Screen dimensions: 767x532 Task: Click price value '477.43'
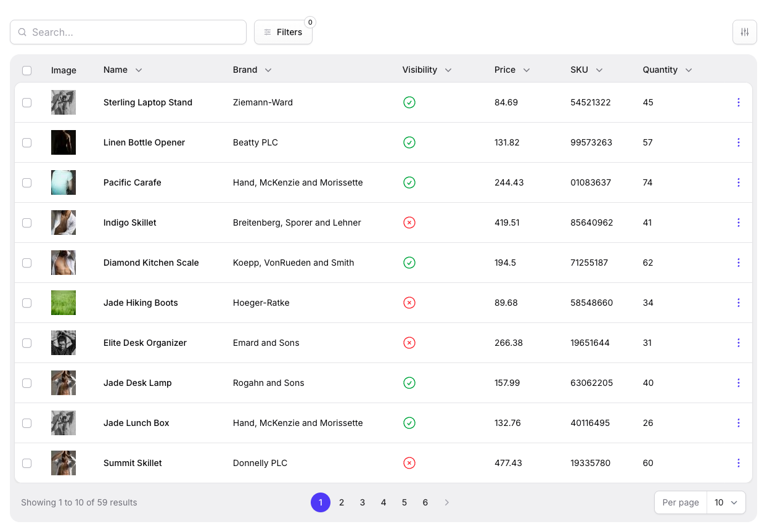[x=508, y=463]
